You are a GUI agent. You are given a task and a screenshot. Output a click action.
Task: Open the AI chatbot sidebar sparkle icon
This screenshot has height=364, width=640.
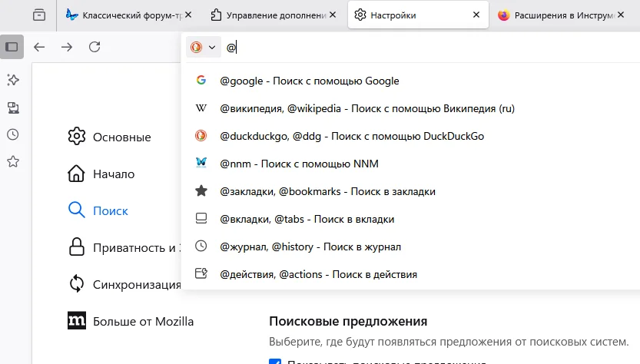tap(12, 80)
